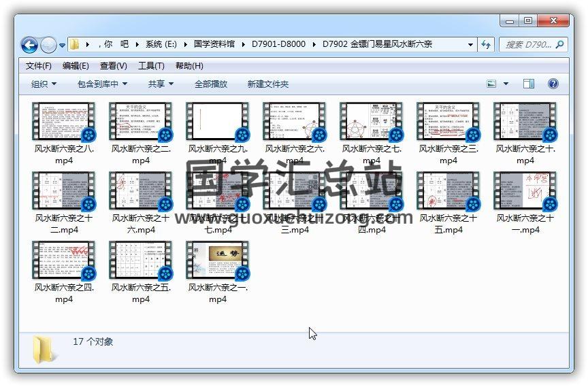Click the folder icon in details pane
Screen dimensions: 588x387
click(45, 350)
